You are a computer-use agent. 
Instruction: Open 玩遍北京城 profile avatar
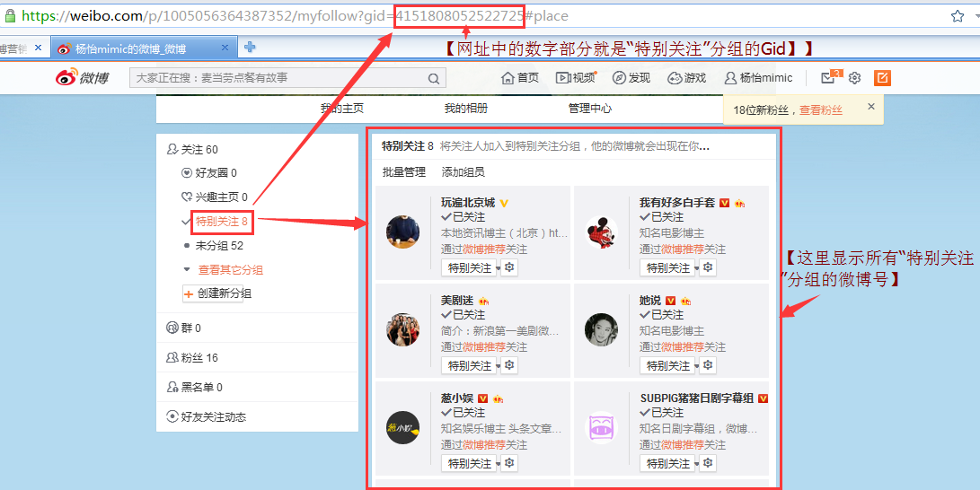402,232
